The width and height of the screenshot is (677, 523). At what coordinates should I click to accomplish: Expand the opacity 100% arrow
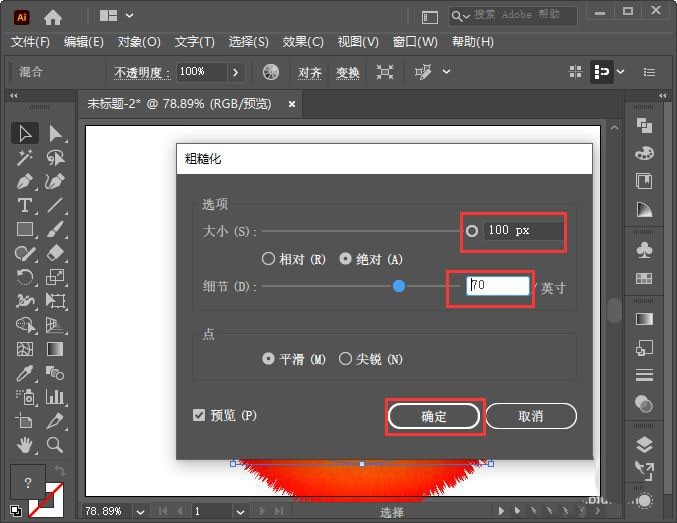coord(236,72)
